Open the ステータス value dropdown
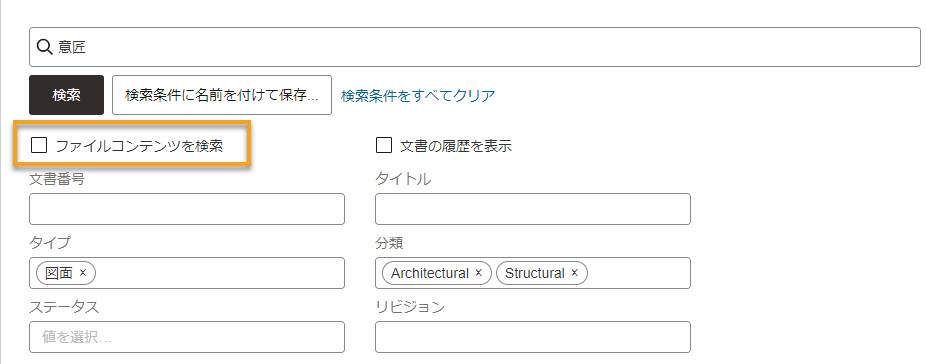Screen dimensions: 926x364 tap(187, 337)
